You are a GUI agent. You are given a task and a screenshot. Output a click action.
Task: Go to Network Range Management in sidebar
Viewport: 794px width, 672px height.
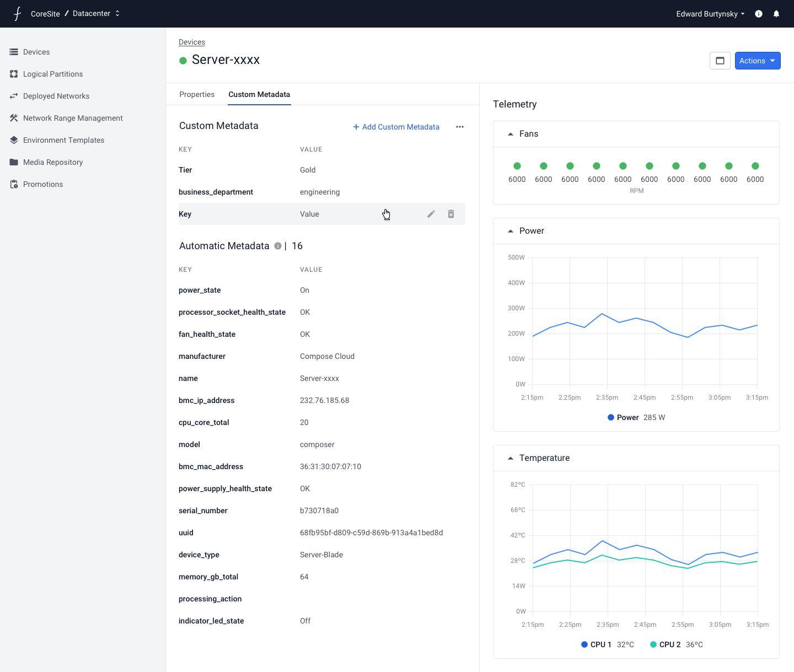(73, 118)
